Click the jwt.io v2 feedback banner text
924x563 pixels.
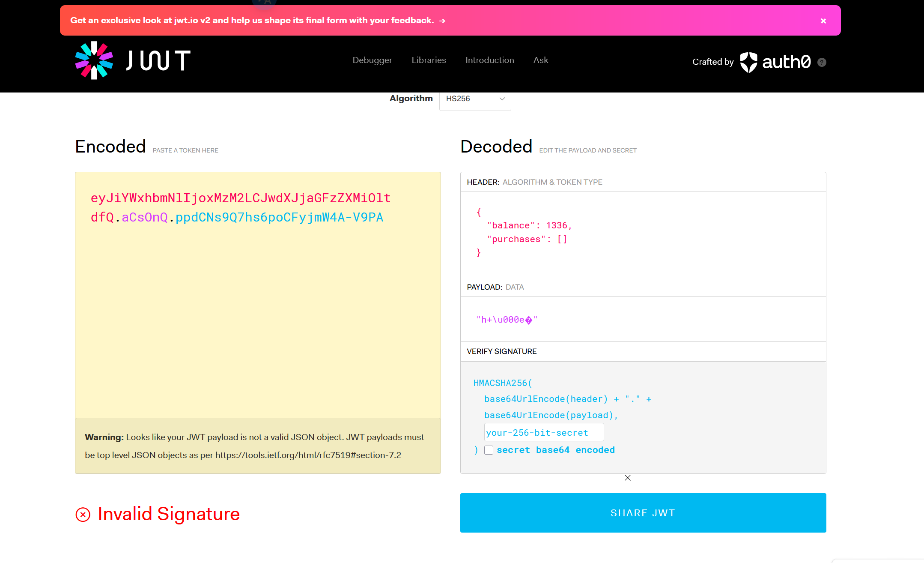pyautogui.click(x=252, y=21)
